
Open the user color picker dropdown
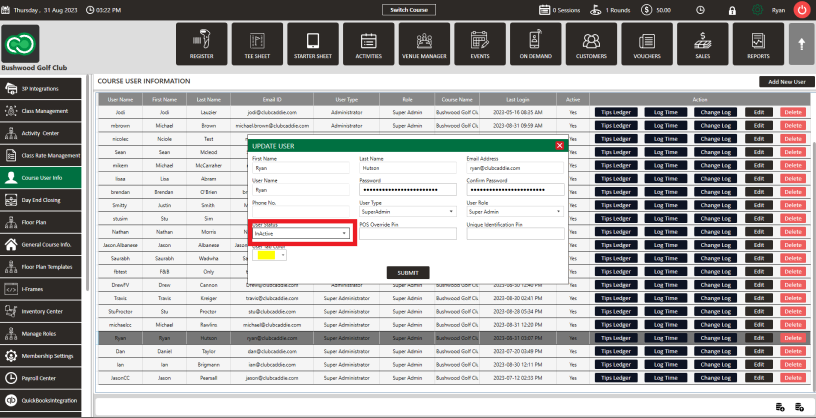coord(270,256)
